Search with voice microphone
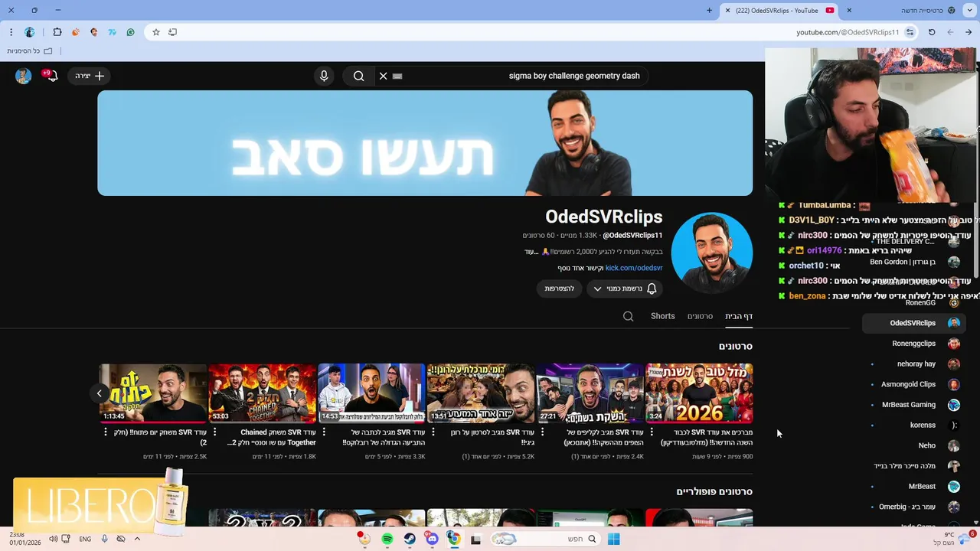The image size is (980, 551). 324,76
